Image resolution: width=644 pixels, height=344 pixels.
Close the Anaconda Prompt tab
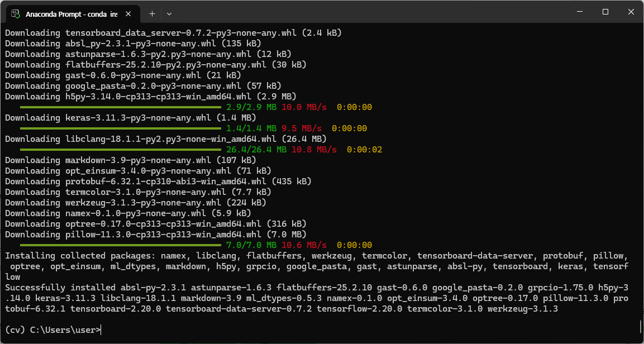coord(128,13)
